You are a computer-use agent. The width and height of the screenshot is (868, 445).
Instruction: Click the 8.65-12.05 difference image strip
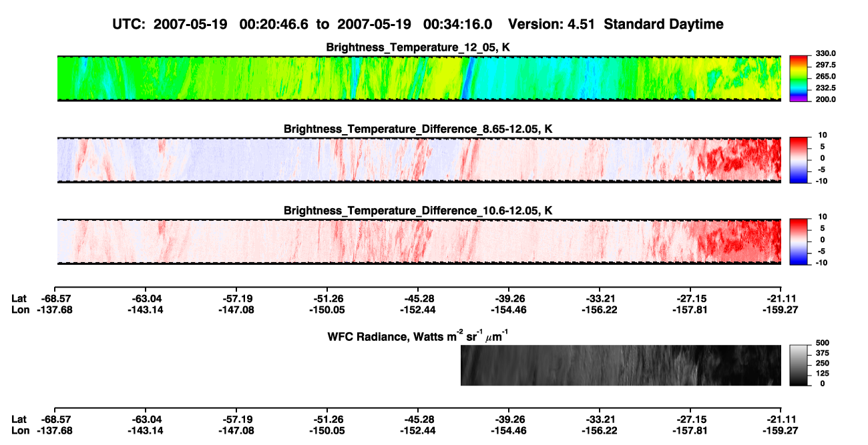[x=419, y=159]
